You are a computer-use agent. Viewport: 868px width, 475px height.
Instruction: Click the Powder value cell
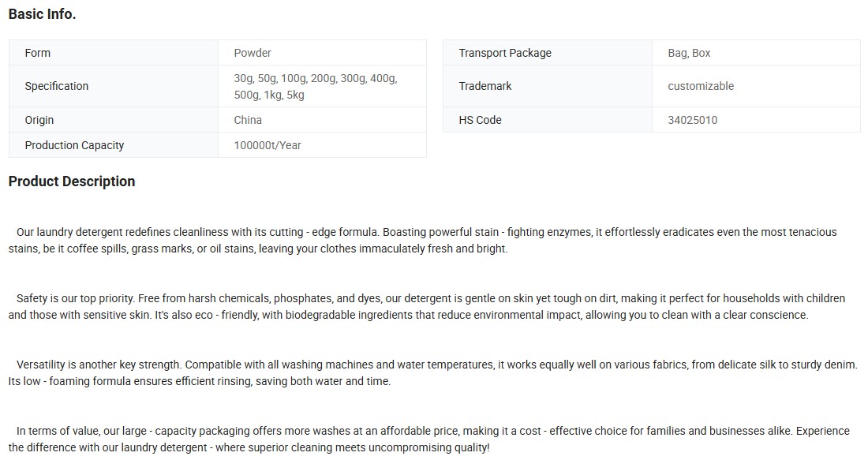253,53
